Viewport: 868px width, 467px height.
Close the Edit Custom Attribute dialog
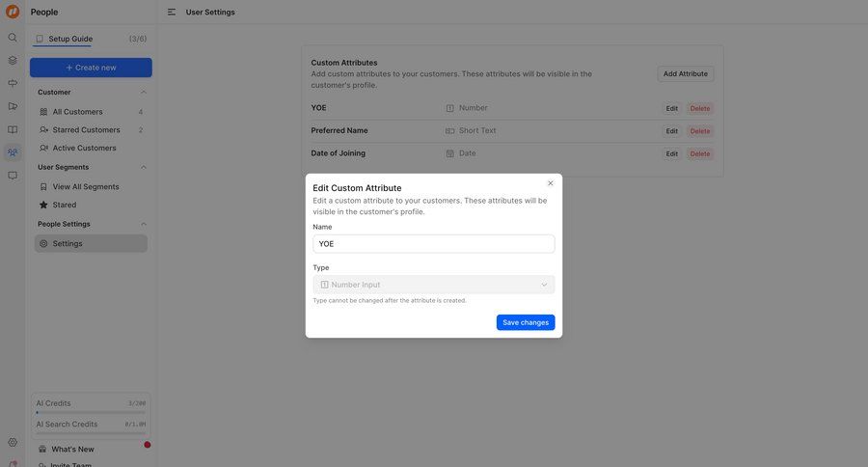(551, 183)
